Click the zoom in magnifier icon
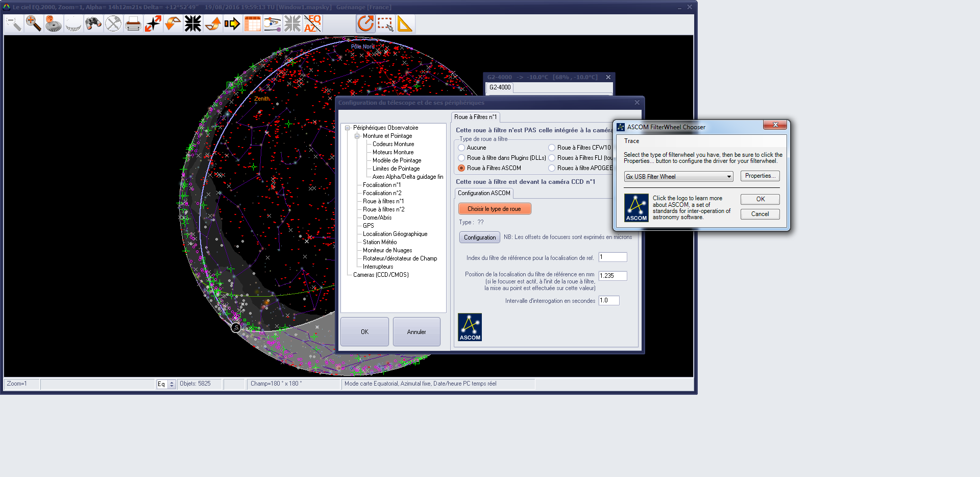 tap(34, 23)
